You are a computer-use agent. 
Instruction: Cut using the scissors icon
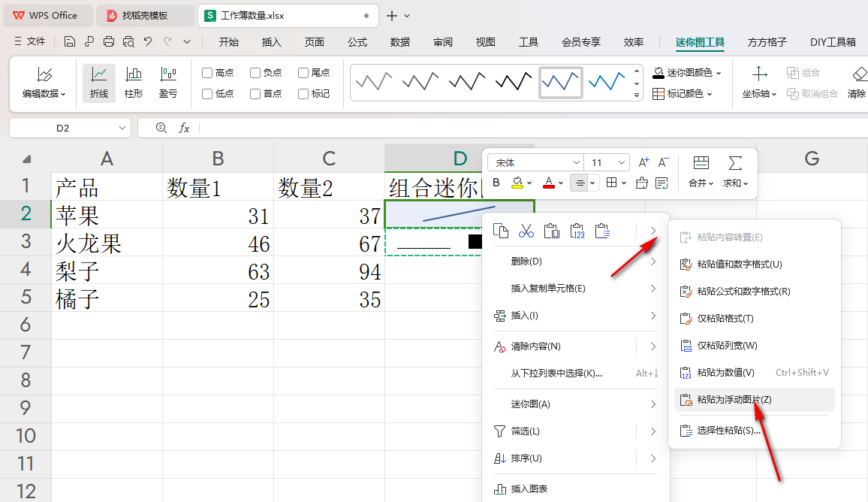526,231
